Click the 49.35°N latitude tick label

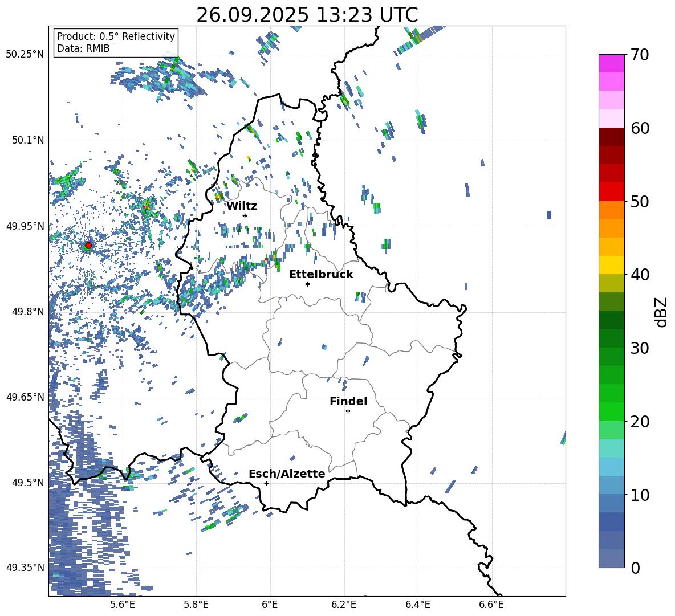point(25,568)
